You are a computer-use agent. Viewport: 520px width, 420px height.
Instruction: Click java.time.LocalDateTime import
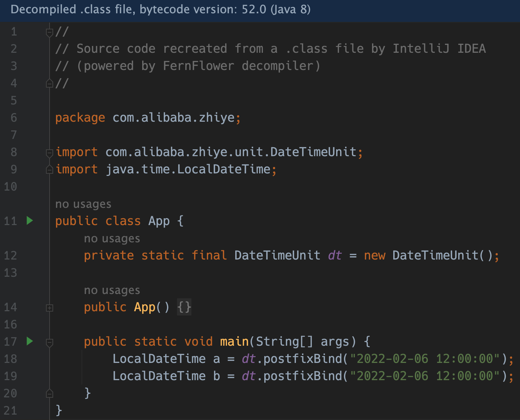[x=188, y=169]
